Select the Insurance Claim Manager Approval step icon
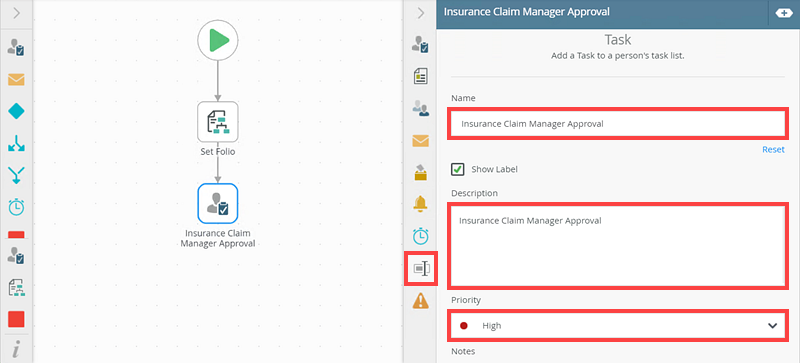 click(x=218, y=203)
